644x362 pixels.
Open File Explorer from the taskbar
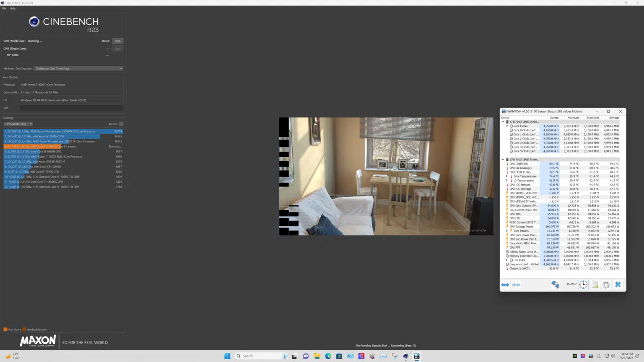coord(317,356)
